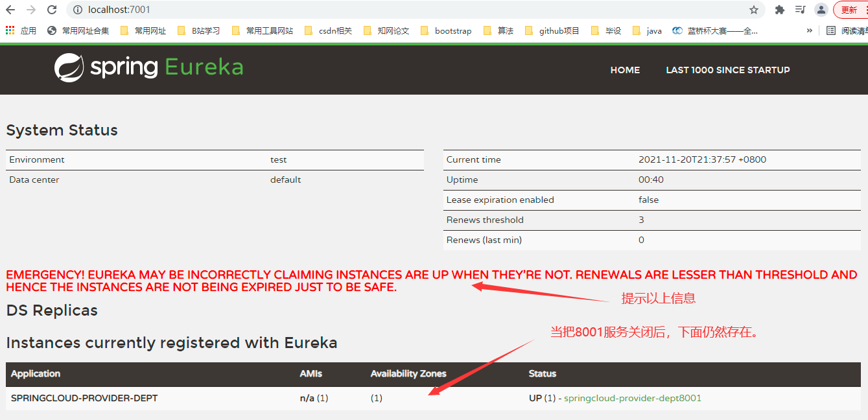
Task: Open the github项目 bookmark folder
Action: pyautogui.click(x=552, y=30)
